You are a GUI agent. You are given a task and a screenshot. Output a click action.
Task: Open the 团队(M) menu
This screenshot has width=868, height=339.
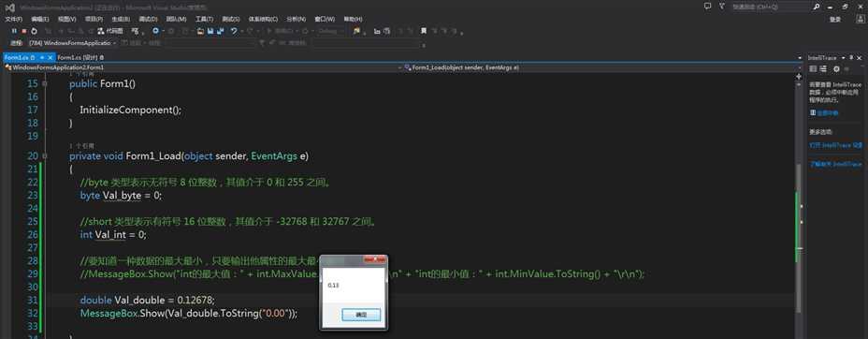click(x=176, y=19)
